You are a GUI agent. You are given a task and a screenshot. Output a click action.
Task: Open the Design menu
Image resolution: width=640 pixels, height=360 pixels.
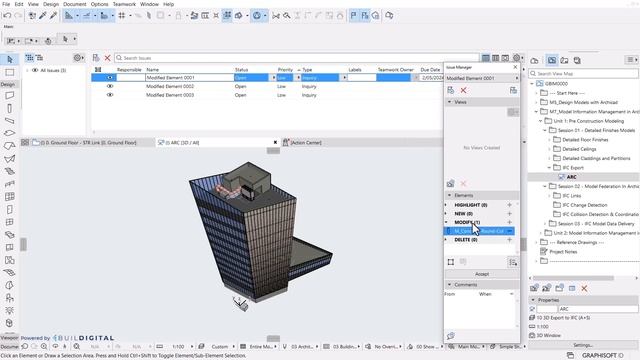51,4
